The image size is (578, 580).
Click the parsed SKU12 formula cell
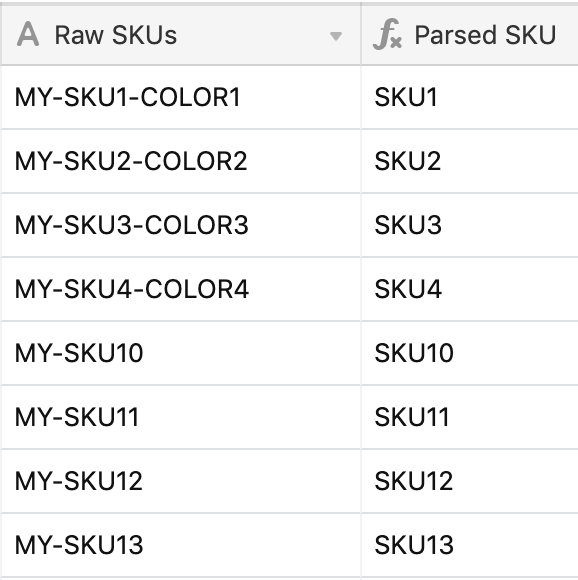(470, 482)
